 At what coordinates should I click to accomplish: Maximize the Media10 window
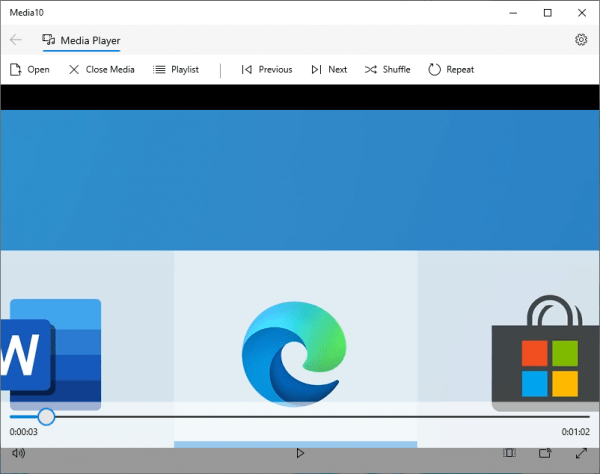click(x=548, y=13)
